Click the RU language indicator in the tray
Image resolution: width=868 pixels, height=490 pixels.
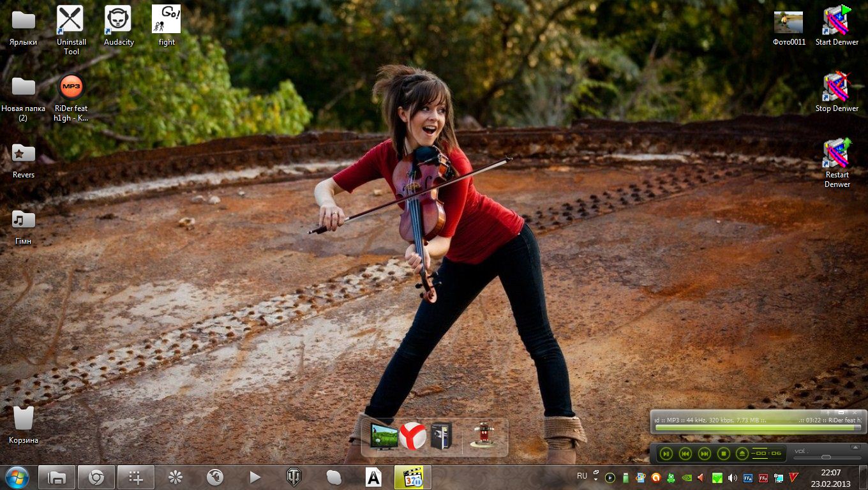tap(582, 476)
